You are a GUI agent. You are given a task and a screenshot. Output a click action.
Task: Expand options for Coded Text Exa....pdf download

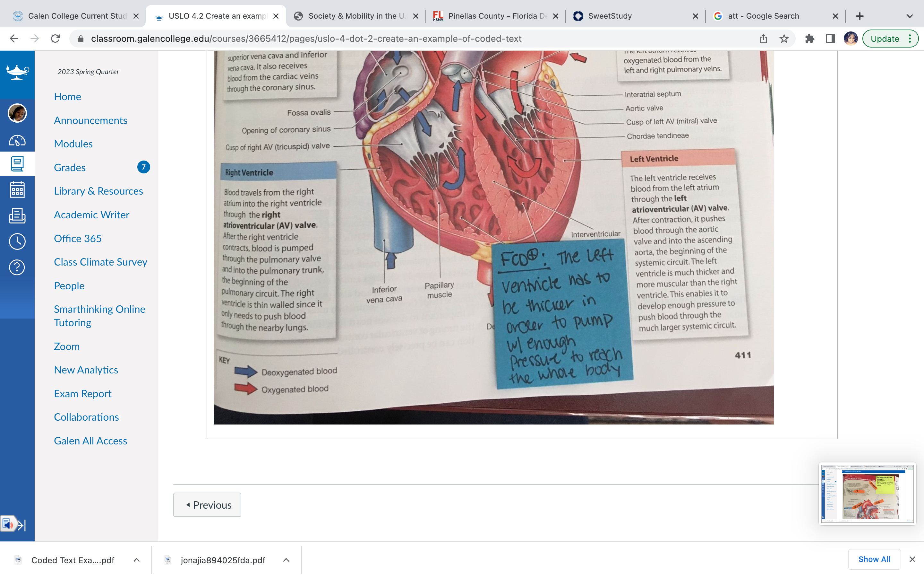137,560
